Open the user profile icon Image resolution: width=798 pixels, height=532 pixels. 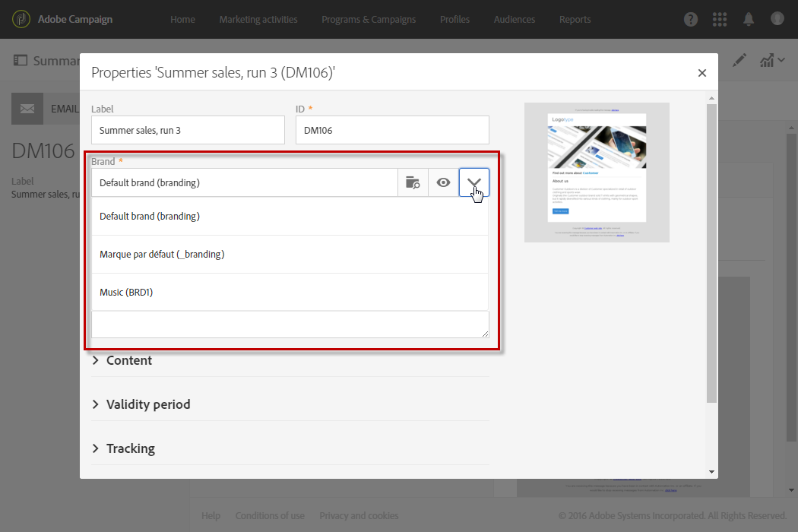point(777,19)
